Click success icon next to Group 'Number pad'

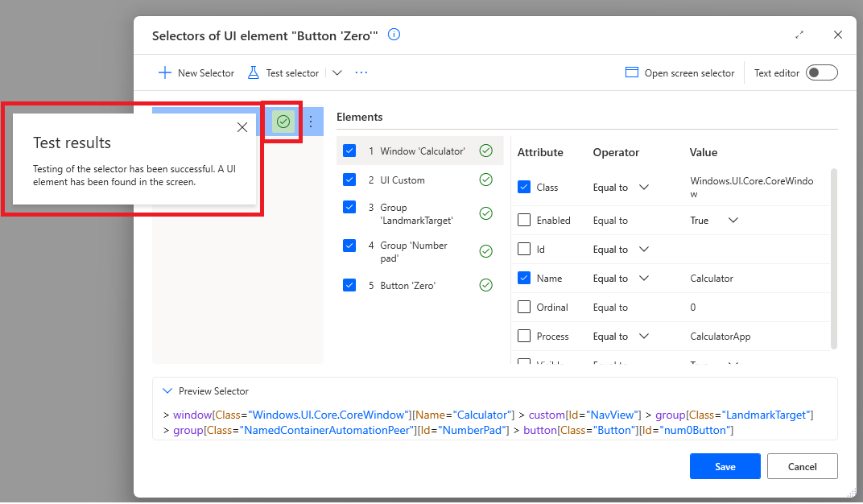[486, 251]
